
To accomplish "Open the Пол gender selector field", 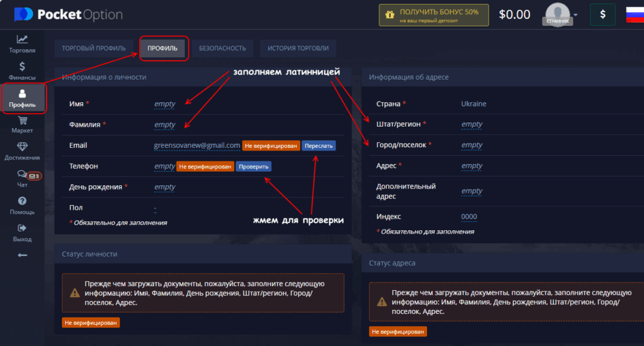I will [x=155, y=208].
